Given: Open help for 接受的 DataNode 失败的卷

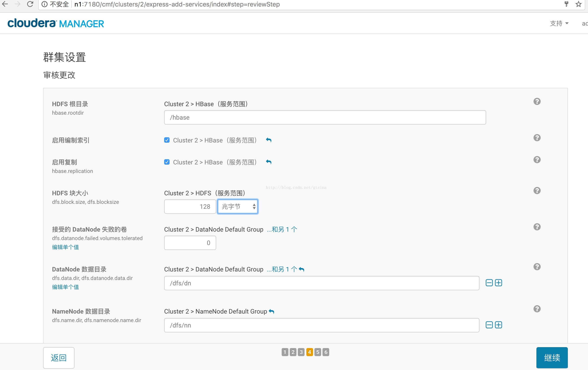Looking at the screenshot, I should point(537,227).
